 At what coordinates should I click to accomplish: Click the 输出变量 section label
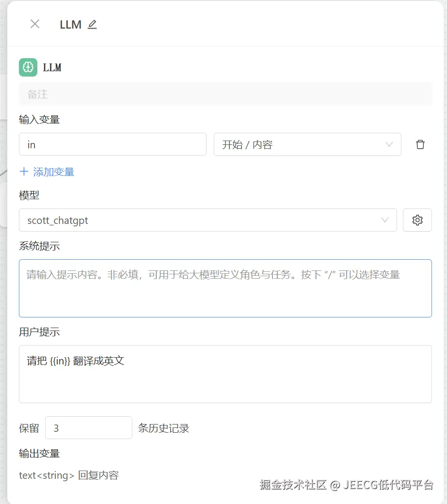pyautogui.click(x=39, y=454)
